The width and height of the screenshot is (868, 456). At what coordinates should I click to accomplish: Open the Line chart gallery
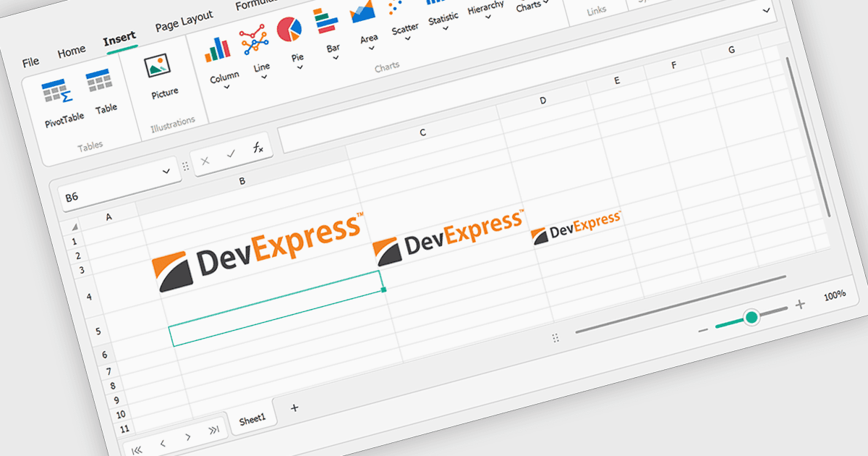pos(257,51)
